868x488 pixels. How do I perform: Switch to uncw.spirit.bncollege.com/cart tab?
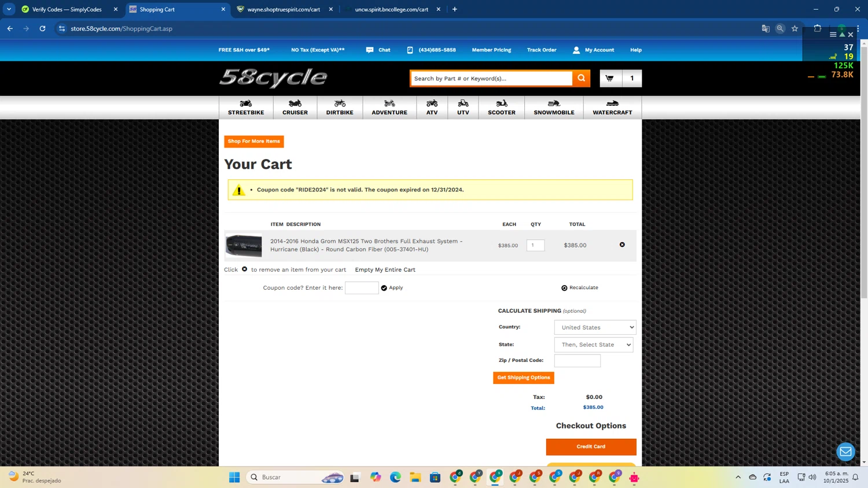tap(392, 9)
